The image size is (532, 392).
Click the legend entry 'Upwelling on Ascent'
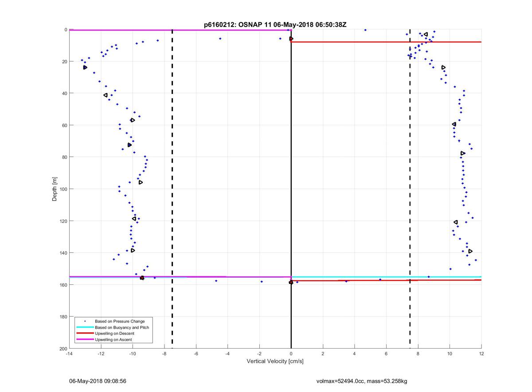[x=113, y=340]
